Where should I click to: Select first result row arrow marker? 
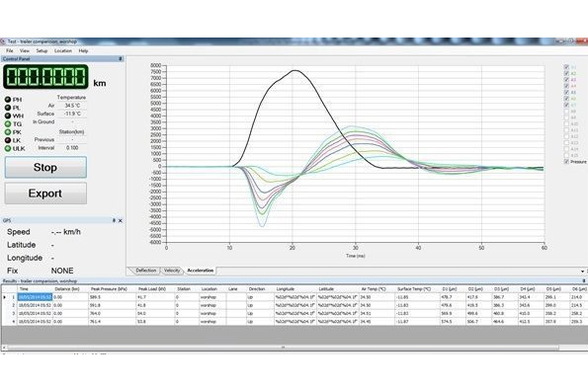(x=5, y=297)
